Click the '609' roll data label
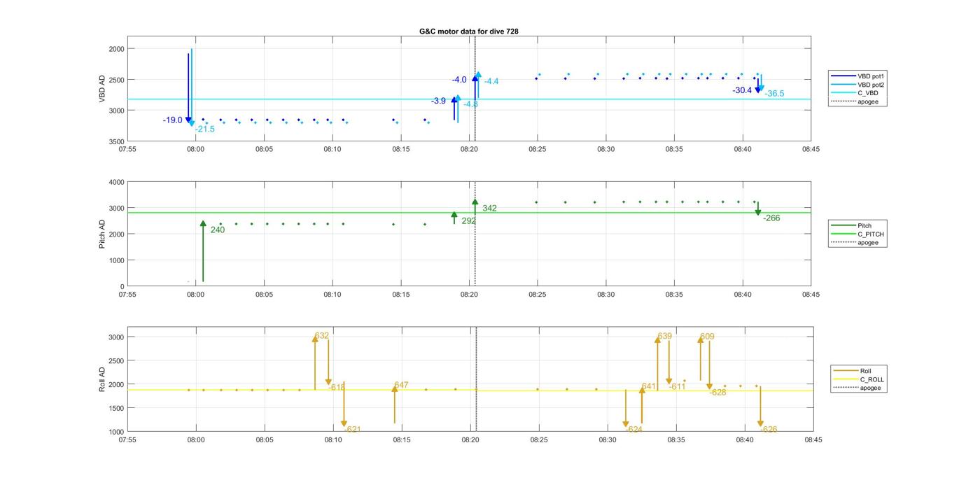The width and height of the screenshot is (980, 485). point(708,337)
